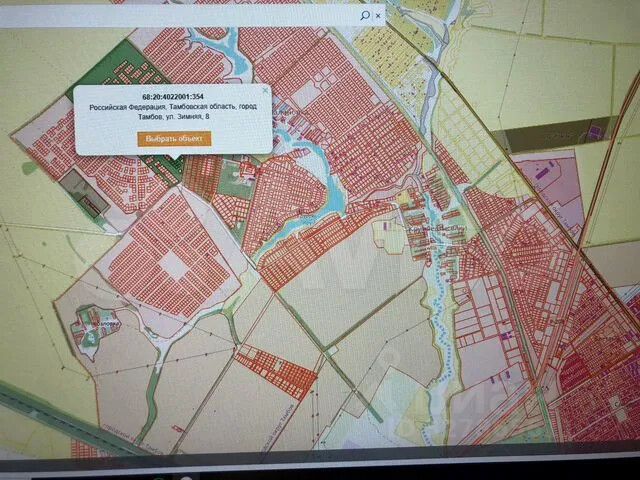
Task: Select cadastral number 68:20:4022001:354 text
Action: pyautogui.click(x=173, y=97)
